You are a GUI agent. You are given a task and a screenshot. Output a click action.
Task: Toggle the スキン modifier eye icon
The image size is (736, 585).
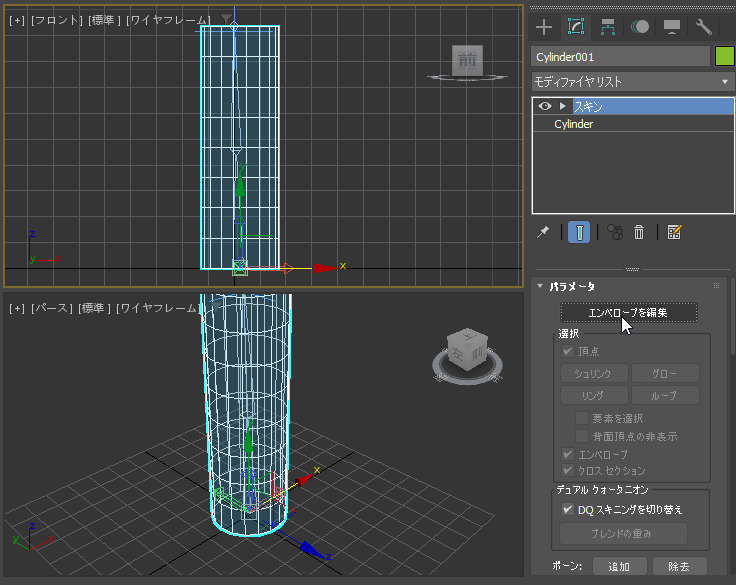pyautogui.click(x=544, y=106)
